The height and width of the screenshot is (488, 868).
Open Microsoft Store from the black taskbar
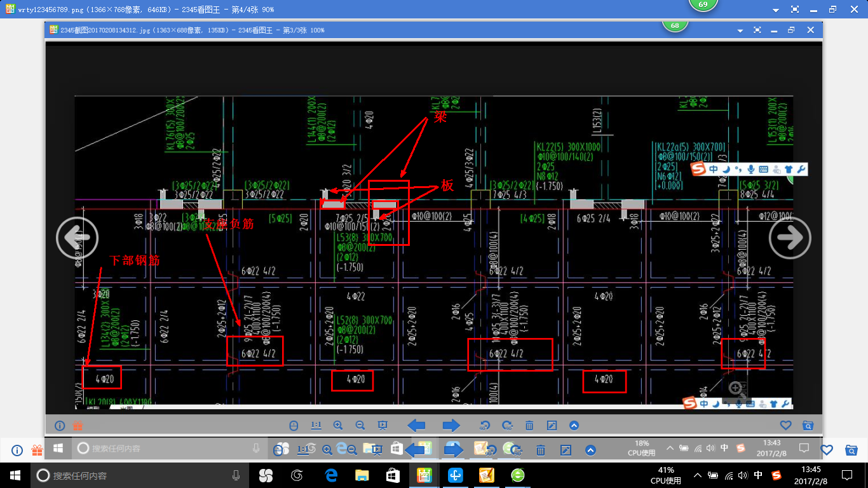click(393, 475)
